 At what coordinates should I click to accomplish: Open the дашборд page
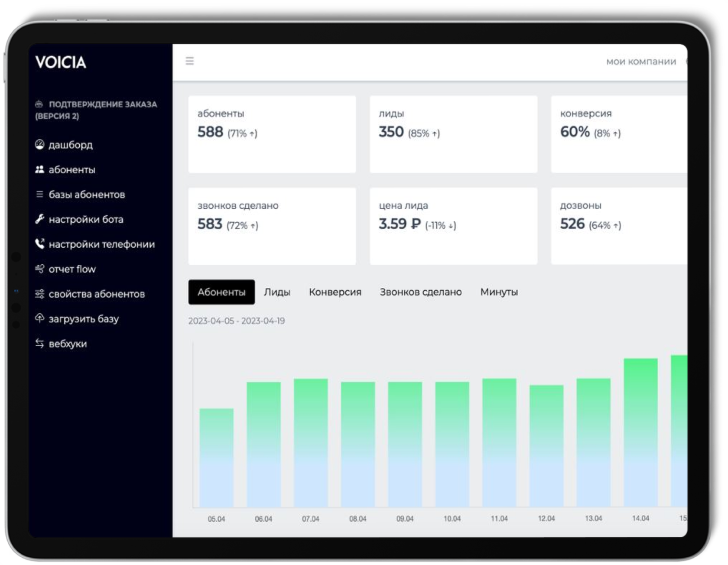click(71, 145)
